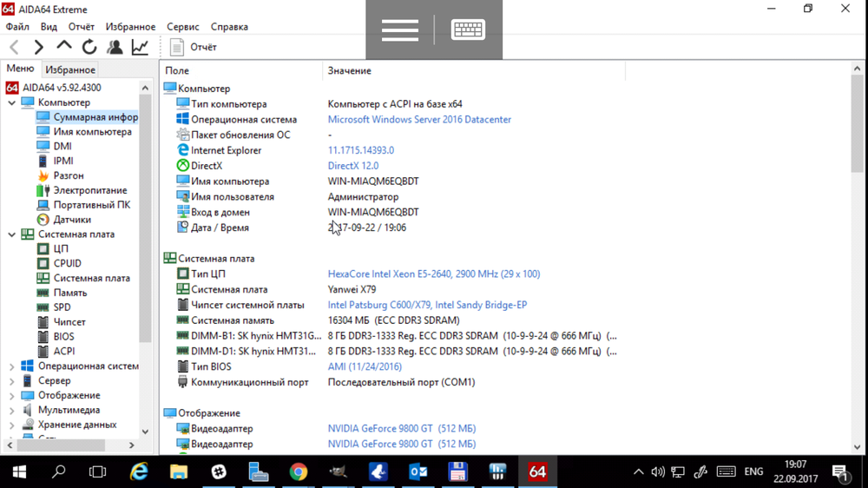Click the Отчёт report toolbar button

[194, 48]
